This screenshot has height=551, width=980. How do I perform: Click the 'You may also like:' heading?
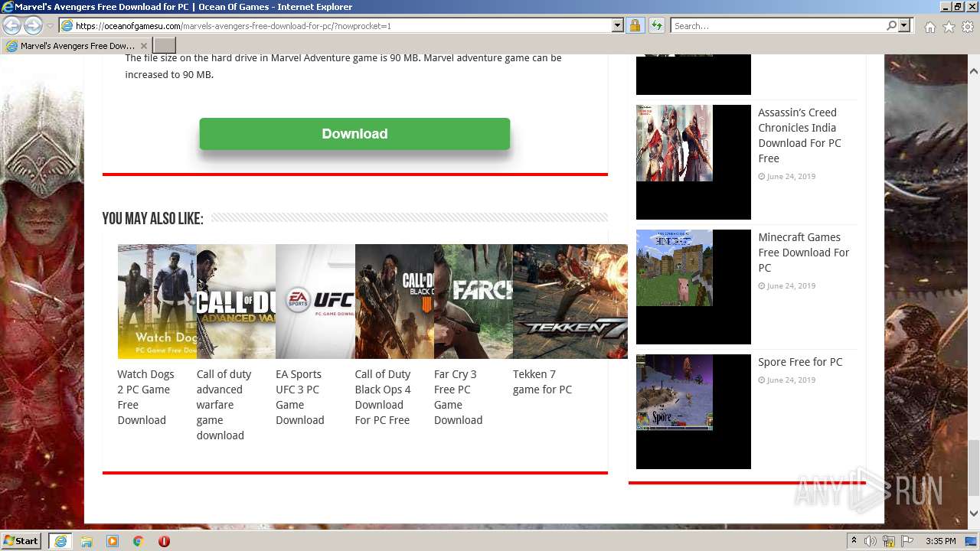pyautogui.click(x=152, y=219)
